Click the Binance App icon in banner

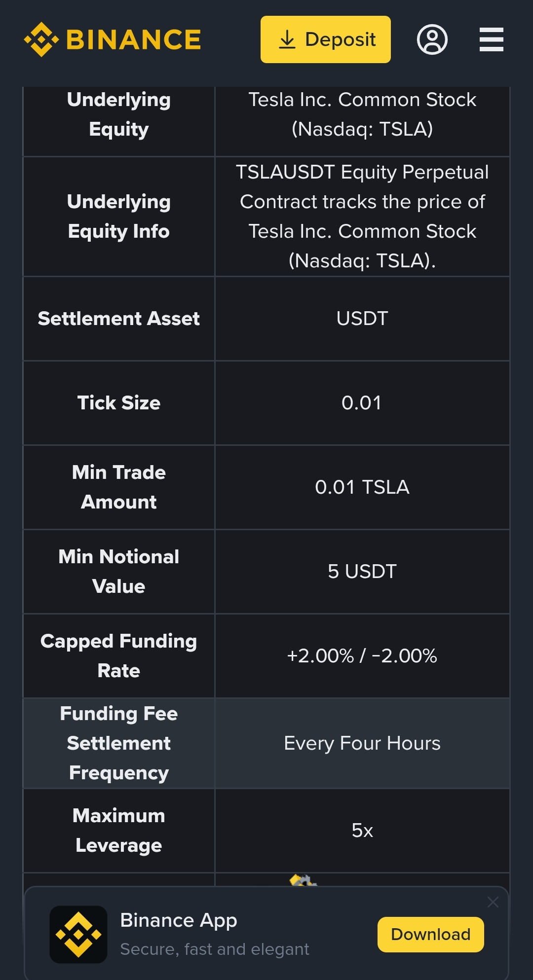tap(78, 934)
